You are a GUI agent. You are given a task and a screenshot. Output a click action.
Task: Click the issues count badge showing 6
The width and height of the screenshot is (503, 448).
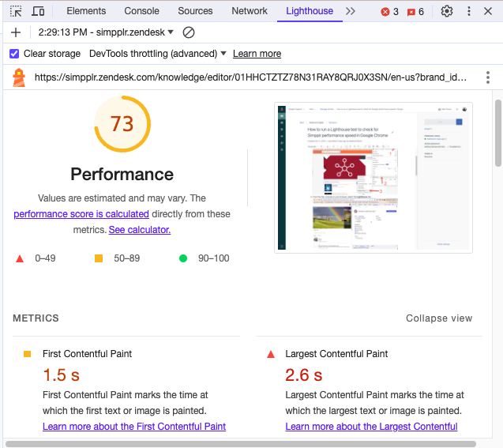pos(415,12)
